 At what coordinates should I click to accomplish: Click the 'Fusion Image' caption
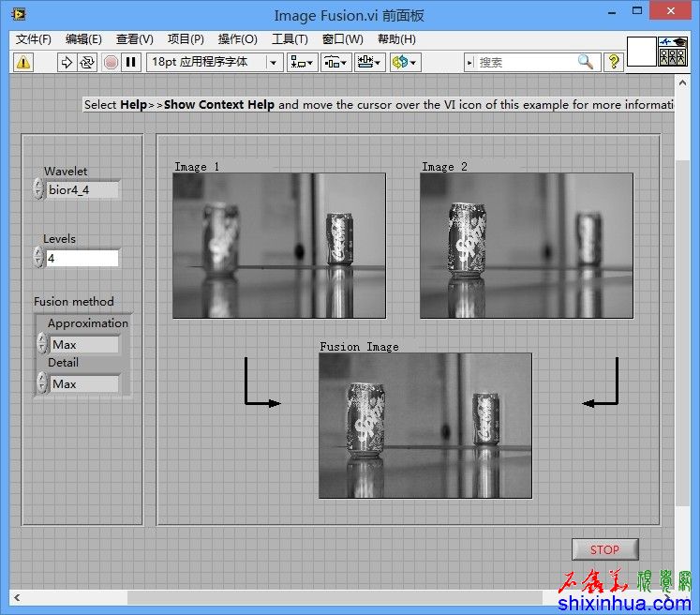(359, 347)
